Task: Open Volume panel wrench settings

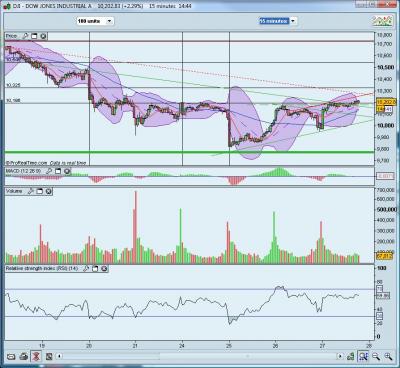Action: [x=30, y=191]
